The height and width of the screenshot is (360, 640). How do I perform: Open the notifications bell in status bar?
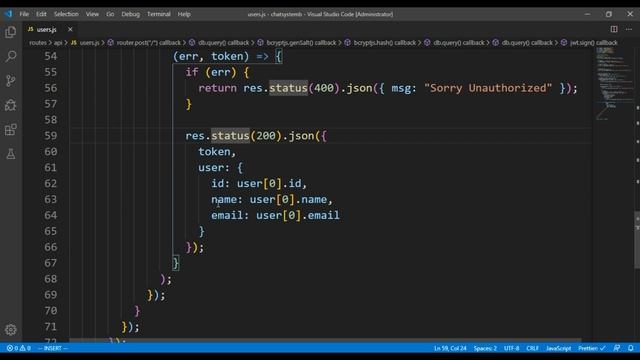click(631, 348)
